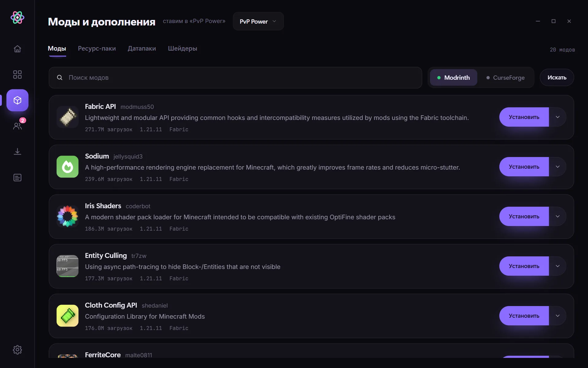This screenshot has height=368, width=588.
Task: Expand version options next to Fabric API install
Action: pyautogui.click(x=557, y=117)
